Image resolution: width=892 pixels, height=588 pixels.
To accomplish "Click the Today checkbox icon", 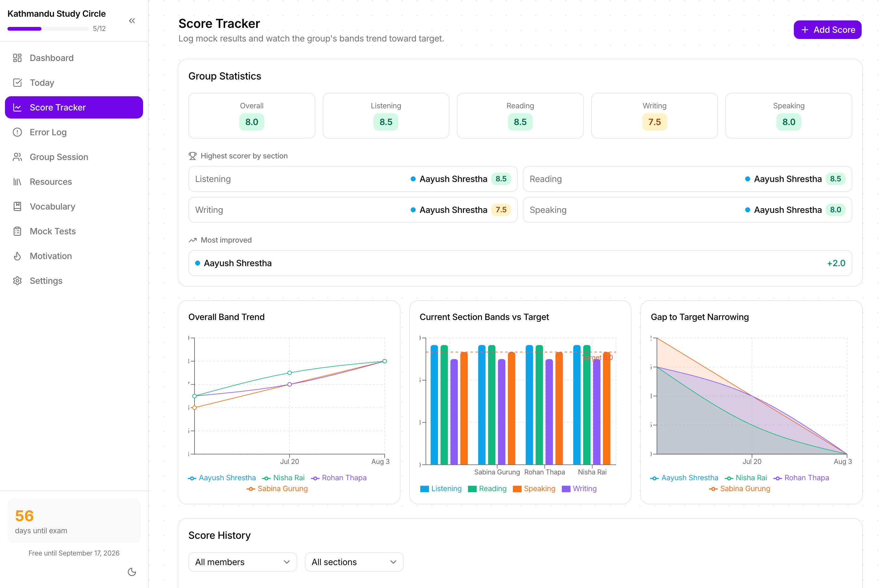I will 17,83.
